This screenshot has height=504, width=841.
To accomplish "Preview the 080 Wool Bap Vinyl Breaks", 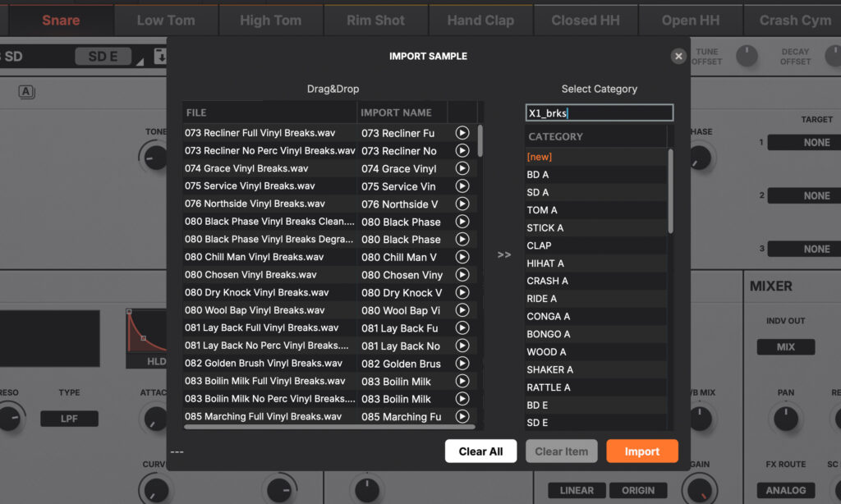I will 462,310.
